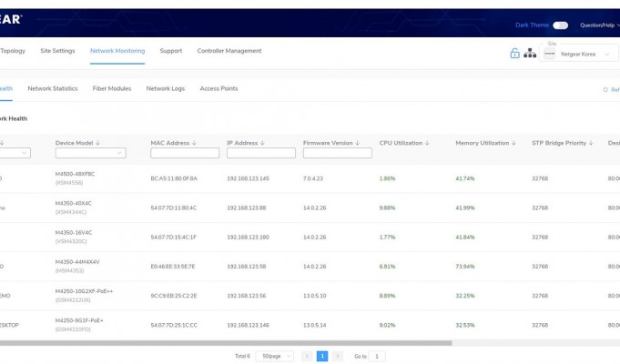Click IP address 192.168.123.58
Viewport: 620px width, 364px height.
247,267
